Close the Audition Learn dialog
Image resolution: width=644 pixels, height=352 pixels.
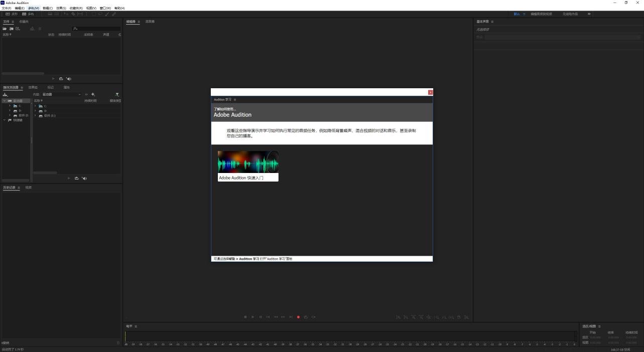(x=430, y=92)
